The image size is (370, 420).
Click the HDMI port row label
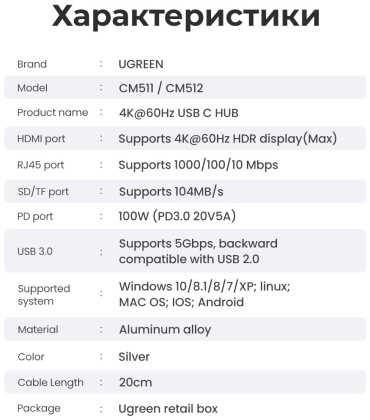point(41,139)
